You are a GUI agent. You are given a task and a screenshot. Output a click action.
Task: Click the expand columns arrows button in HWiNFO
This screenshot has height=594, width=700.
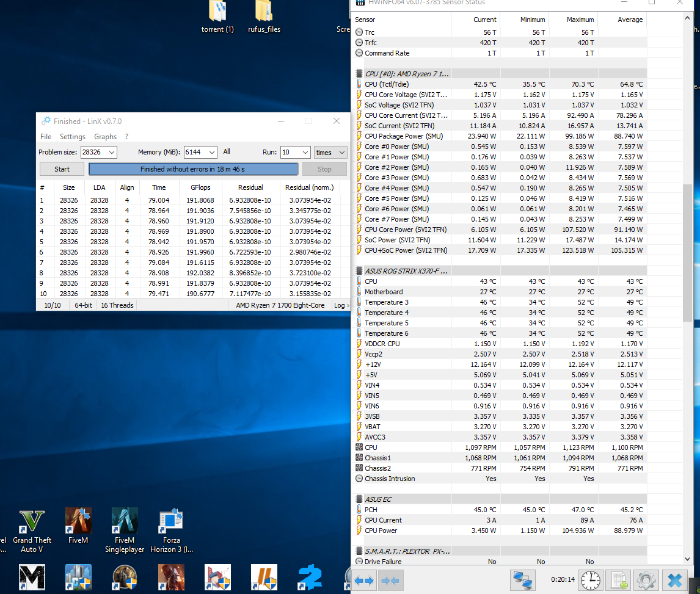364,580
